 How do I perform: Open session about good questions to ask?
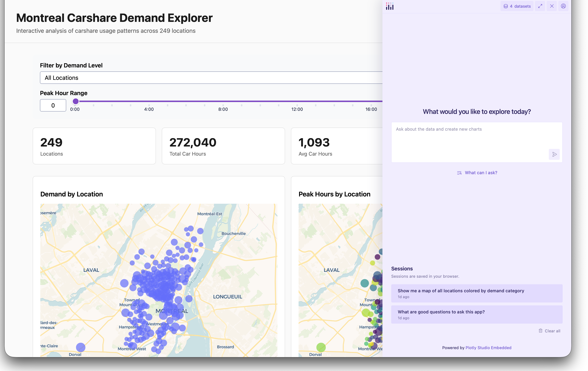pyautogui.click(x=477, y=315)
